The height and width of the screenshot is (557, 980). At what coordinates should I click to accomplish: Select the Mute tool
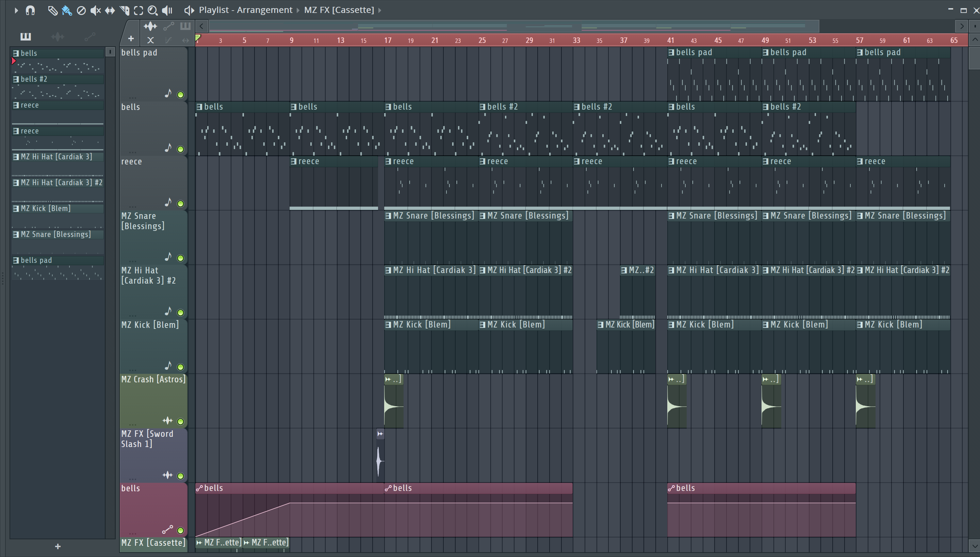coord(95,10)
